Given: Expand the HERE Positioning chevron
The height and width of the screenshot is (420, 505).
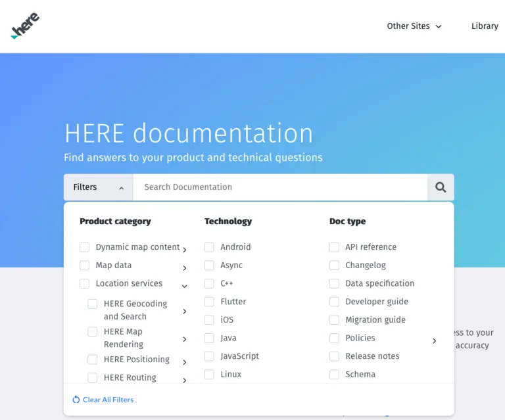Looking at the screenshot, I should [185, 362].
